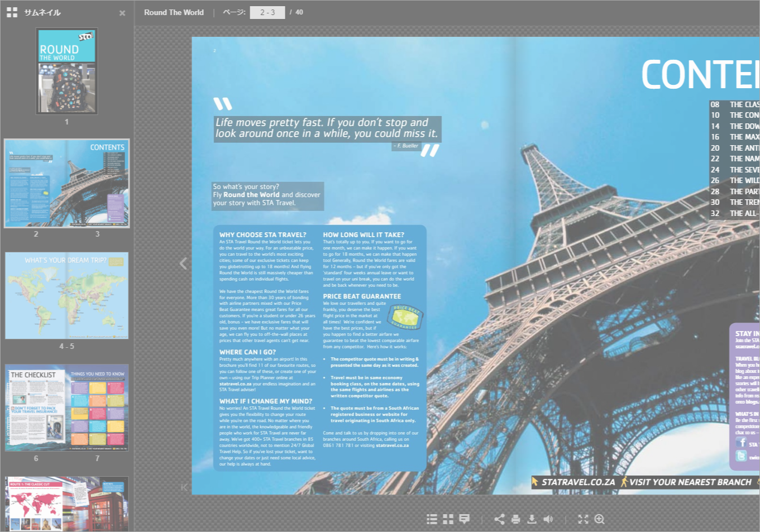Image resolution: width=760 pixels, height=532 pixels.
Task: Click the STATRAVEL.CO.ZA link on page
Action: coord(578,482)
